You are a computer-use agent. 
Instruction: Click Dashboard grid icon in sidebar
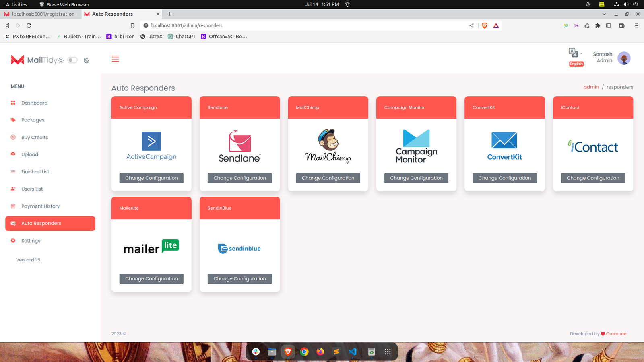pyautogui.click(x=13, y=103)
